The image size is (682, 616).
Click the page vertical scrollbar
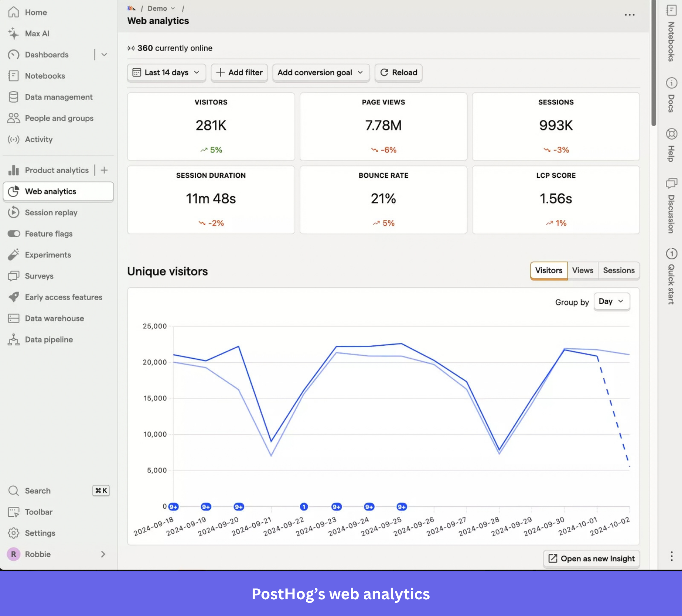[654, 63]
